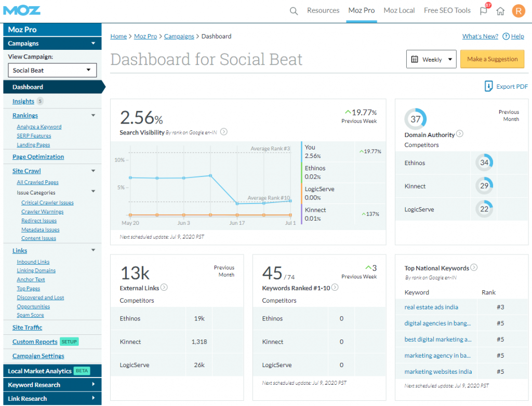532x406 pixels.
Task: Open keyword 'real estate ads india'
Action: point(431,307)
